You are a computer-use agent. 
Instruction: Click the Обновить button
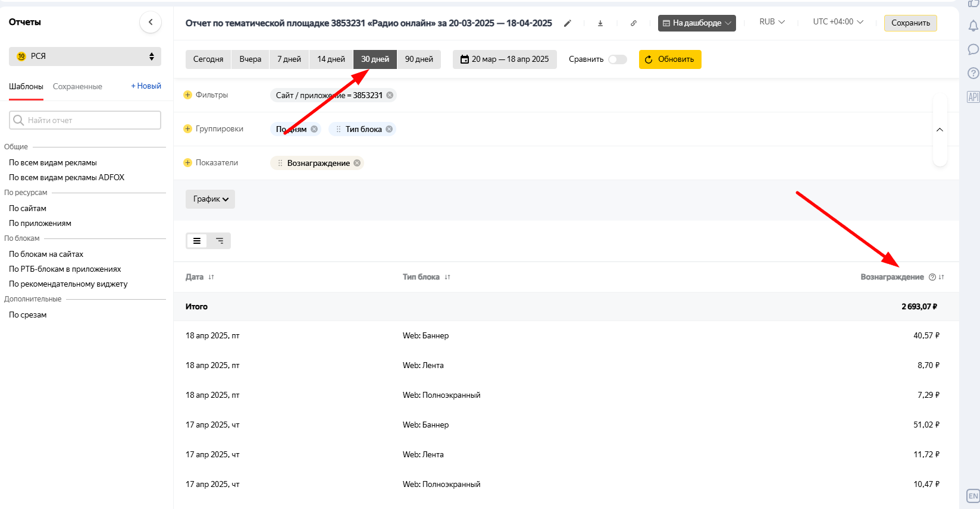670,59
